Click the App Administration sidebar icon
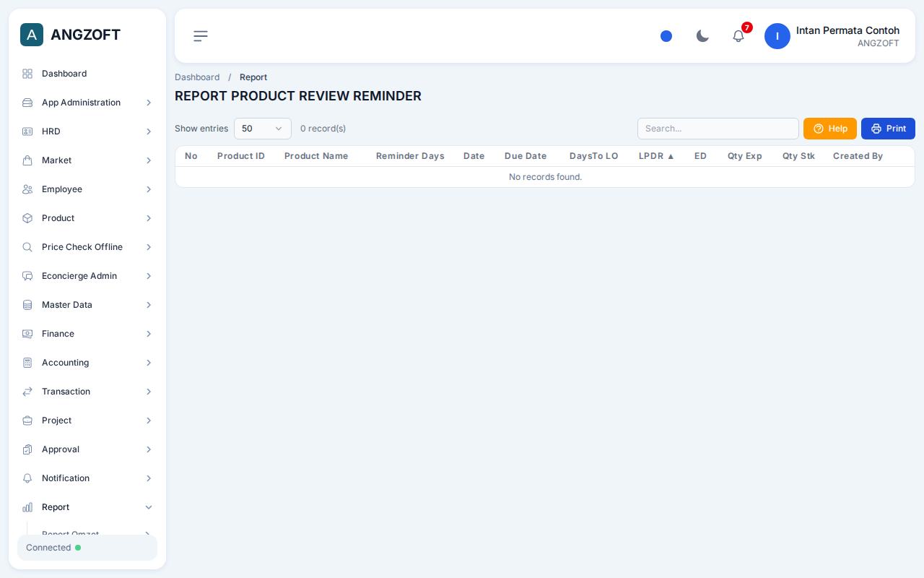The height and width of the screenshot is (578, 924). (x=27, y=103)
